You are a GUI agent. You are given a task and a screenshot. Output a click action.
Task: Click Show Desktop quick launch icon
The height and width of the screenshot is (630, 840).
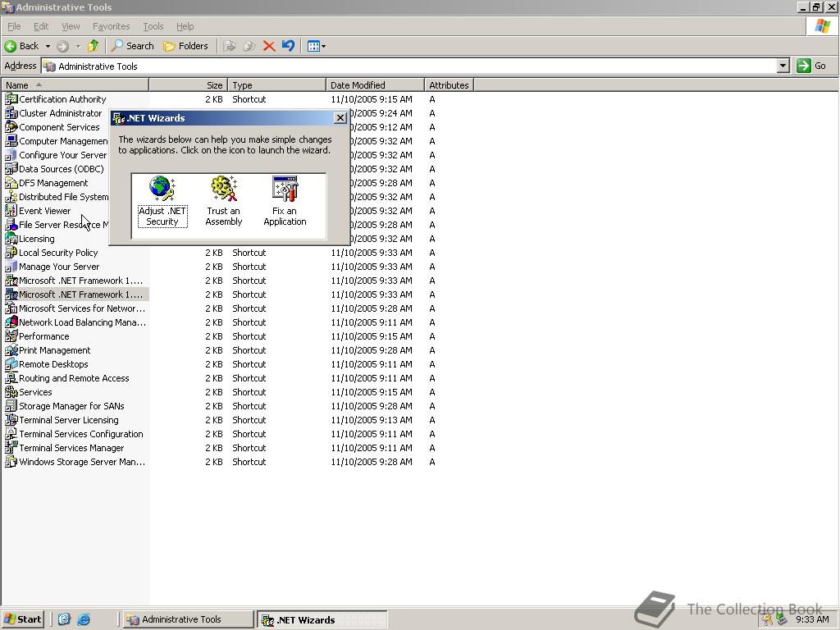[x=64, y=619]
